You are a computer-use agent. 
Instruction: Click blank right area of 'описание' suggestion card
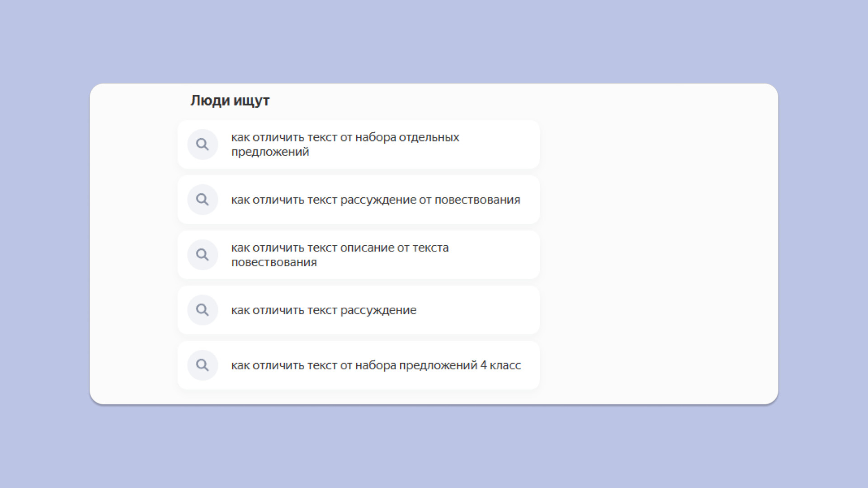(497, 255)
